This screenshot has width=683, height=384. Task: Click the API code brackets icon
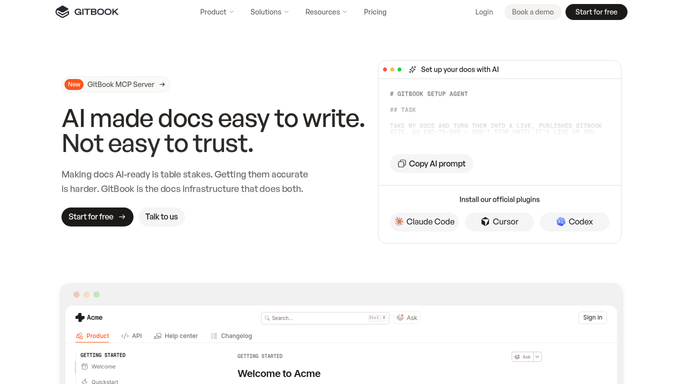[x=125, y=336]
